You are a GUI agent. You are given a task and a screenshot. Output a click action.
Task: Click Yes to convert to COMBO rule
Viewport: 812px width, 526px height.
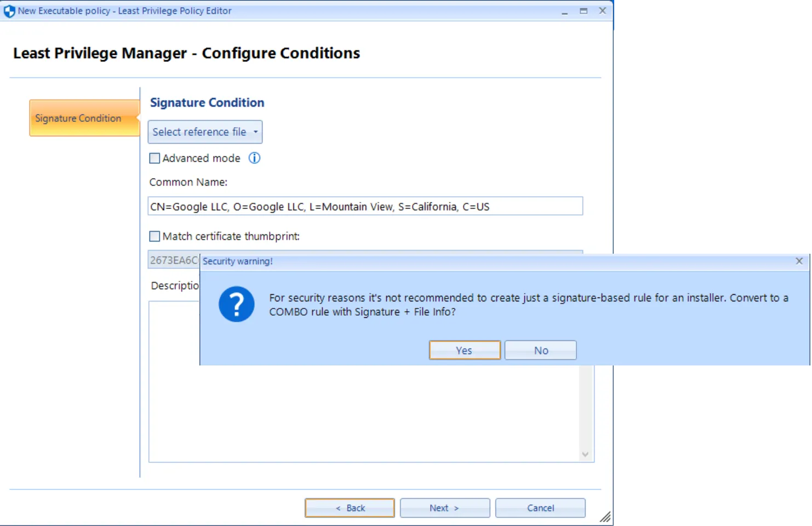click(464, 350)
